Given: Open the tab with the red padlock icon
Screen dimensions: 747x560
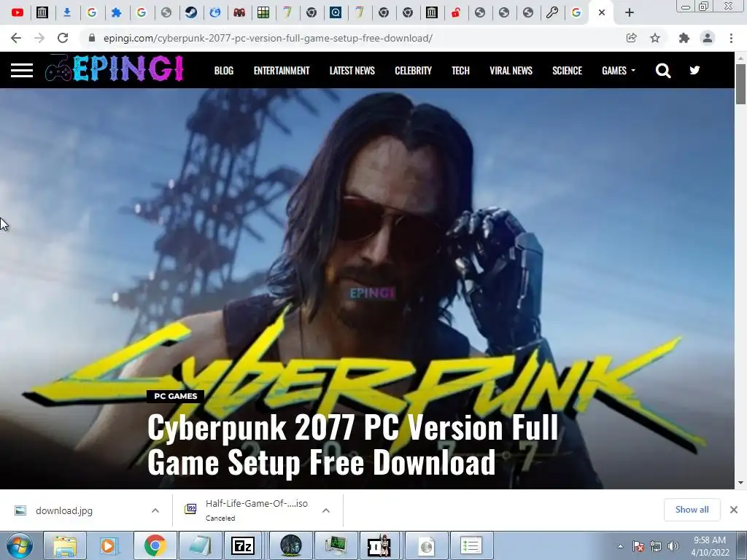Looking at the screenshot, I should click(456, 13).
